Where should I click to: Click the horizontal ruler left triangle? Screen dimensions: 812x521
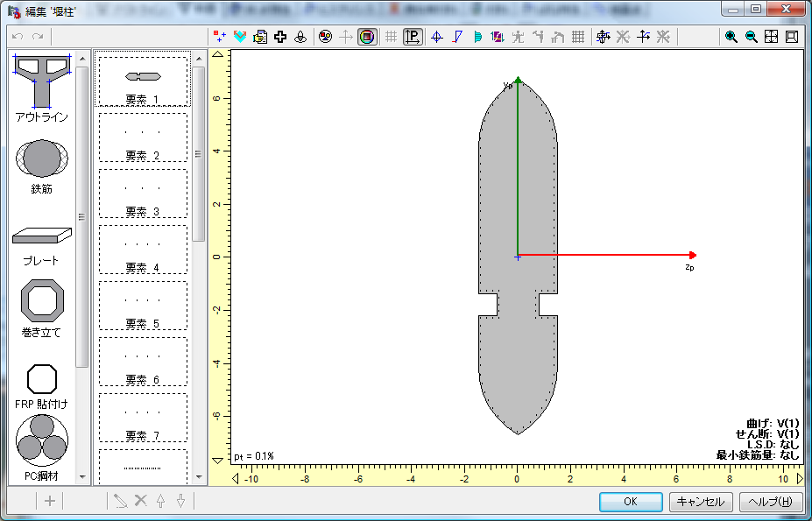(x=236, y=479)
